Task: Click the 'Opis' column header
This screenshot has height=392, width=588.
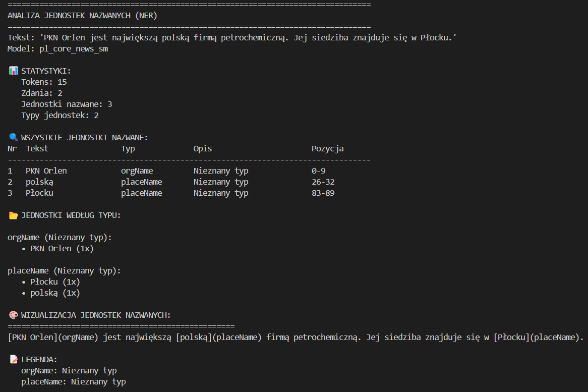Action: pyautogui.click(x=203, y=148)
